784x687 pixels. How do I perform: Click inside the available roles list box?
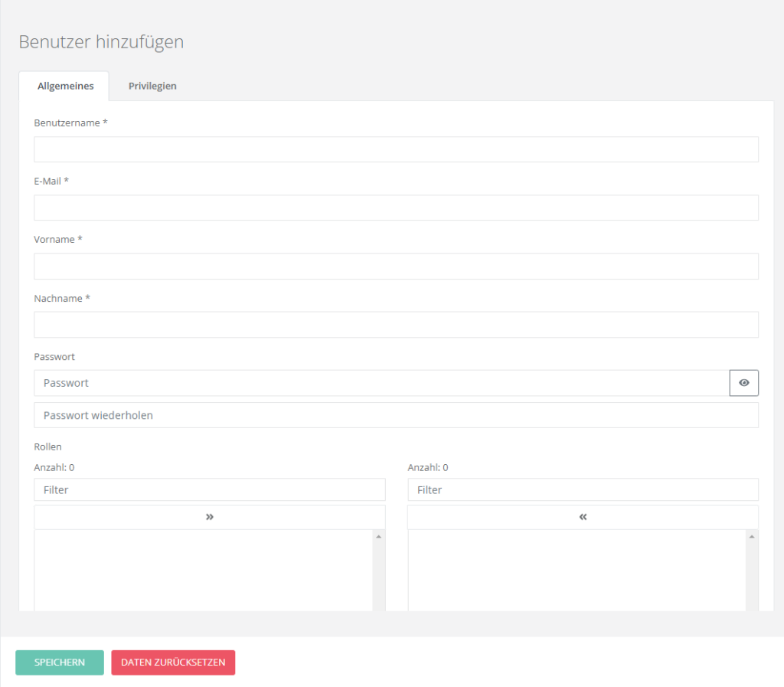click(203, 571)
